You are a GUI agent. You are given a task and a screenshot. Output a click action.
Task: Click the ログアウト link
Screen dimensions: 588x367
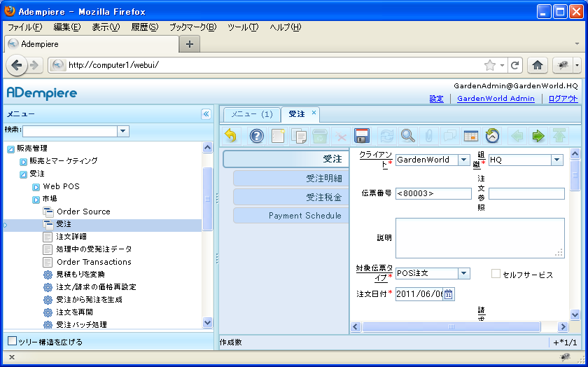click(563, 99)
